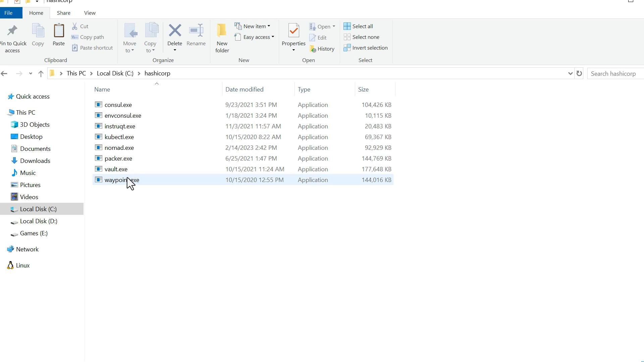The height and width of the screenshot is (362, 644).
Task: Open file History
Action: (x=322, y=49)
